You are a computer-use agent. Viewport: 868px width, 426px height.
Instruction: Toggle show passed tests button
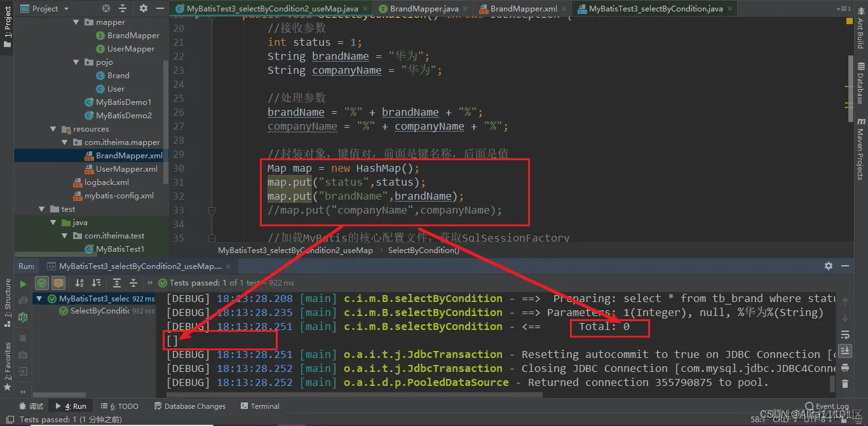click(42, 283)
